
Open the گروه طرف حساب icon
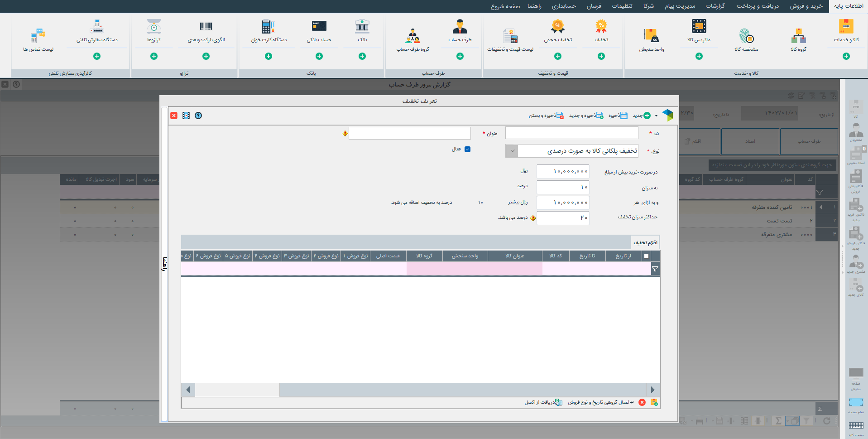pyautogui.click(x=412, y=36)
